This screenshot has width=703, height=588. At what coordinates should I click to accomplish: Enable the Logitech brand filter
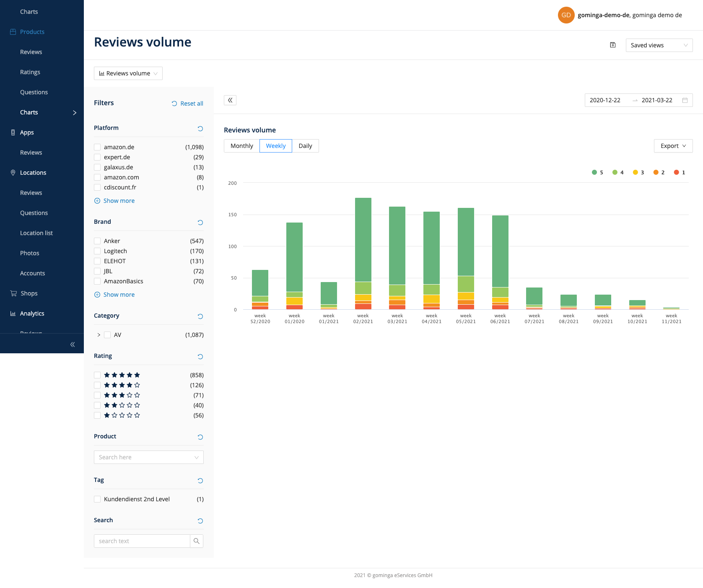(97, 251)
